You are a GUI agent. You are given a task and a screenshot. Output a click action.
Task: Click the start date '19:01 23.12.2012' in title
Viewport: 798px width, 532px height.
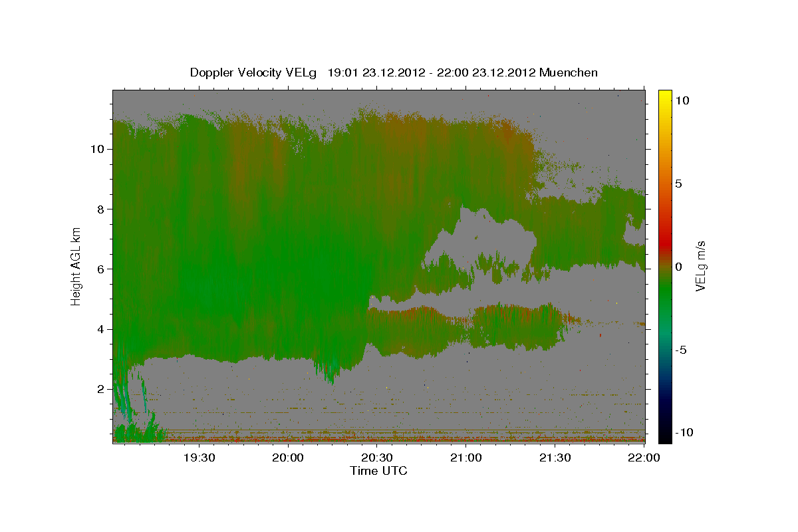[376, 72]
